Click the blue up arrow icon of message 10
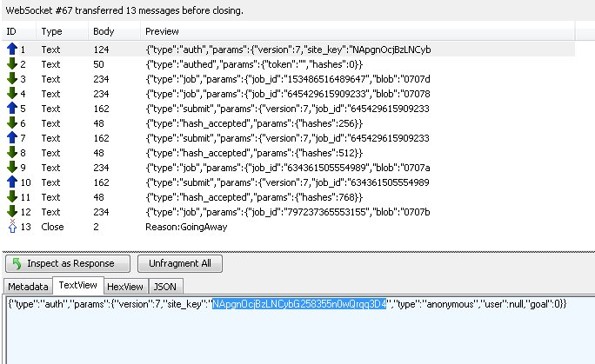 [x=12, y=182]
